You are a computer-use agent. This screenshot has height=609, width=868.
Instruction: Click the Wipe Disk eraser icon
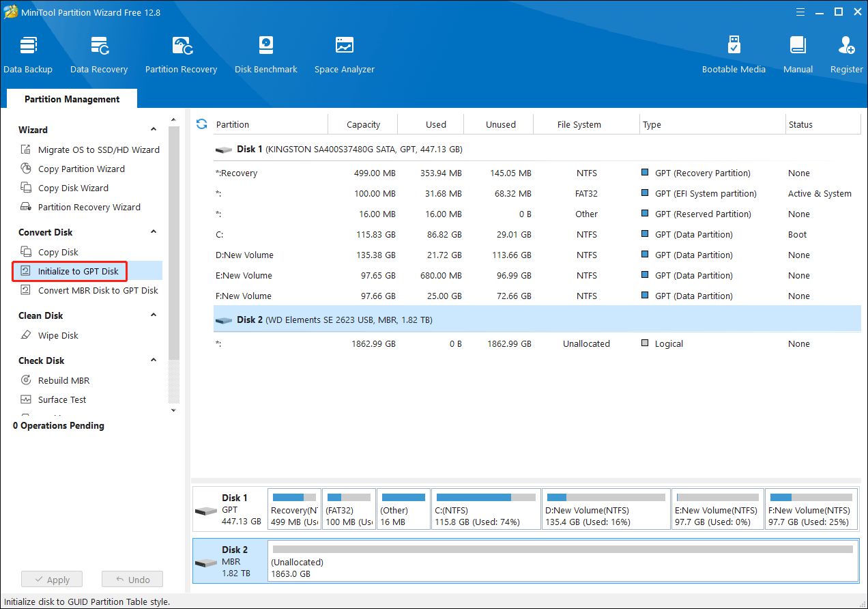tap(26, 335)
